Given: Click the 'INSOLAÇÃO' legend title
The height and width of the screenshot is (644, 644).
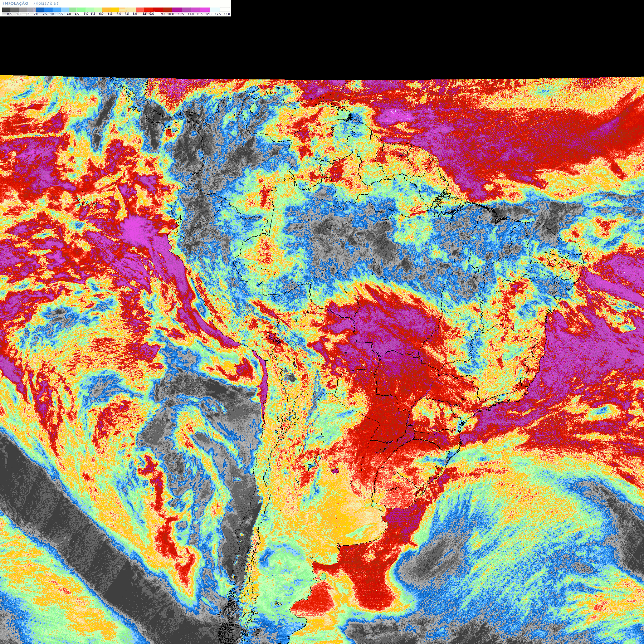Looking at the screenshot, I should pyautogui.click(x=16, y=4).
